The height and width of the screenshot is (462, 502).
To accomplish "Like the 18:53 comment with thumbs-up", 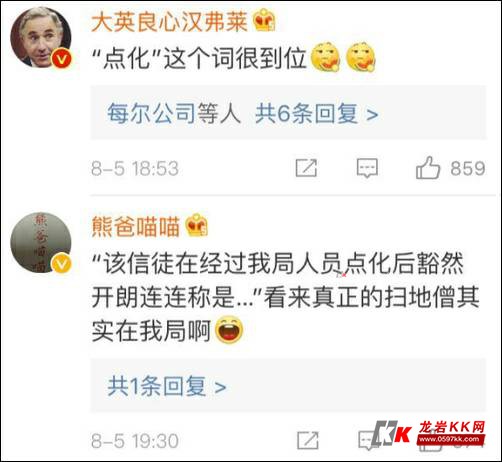I will (428, 168).
